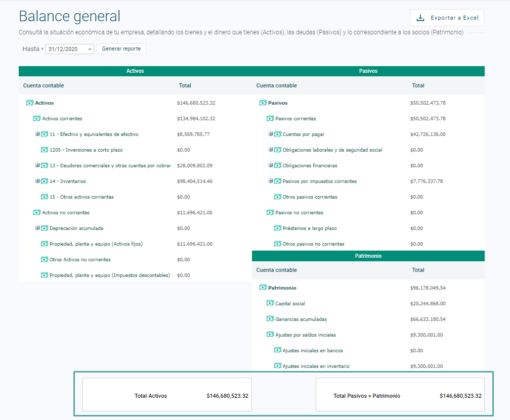Expand 11 - Efectivo y equivalentes de efectivo
The height and width of the screenshot is (420, 510).
click(37, 134)
